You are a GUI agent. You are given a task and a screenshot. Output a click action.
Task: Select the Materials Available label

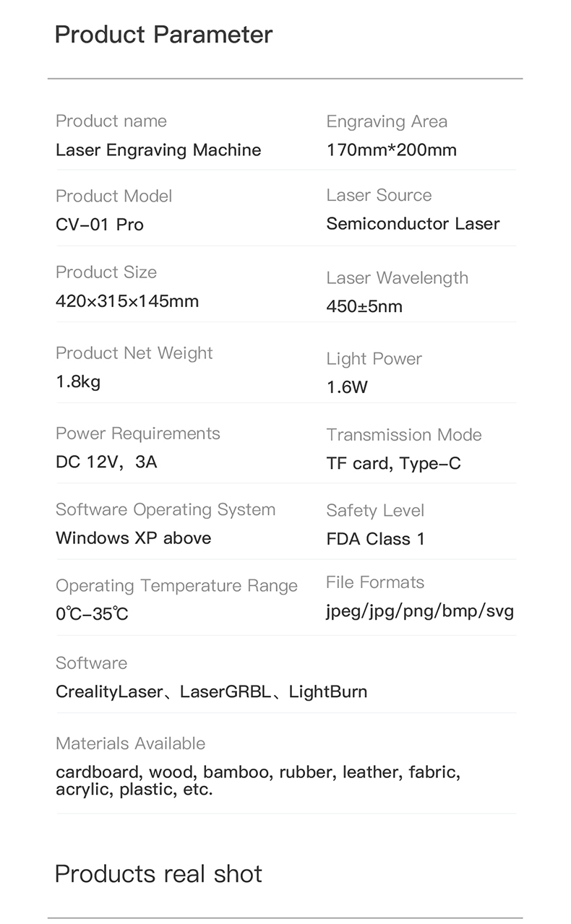pyautogui.click(x=130, y=743)
